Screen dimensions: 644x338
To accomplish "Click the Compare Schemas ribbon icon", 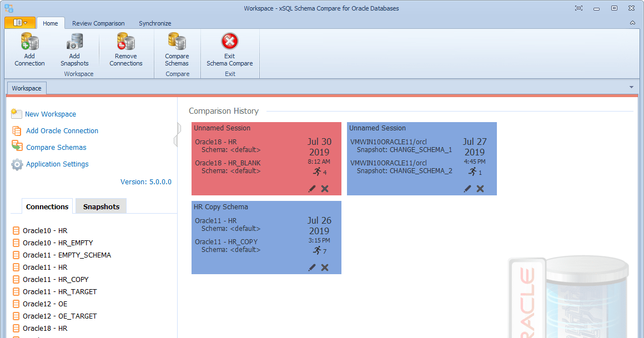I will (x=177, y=42).
